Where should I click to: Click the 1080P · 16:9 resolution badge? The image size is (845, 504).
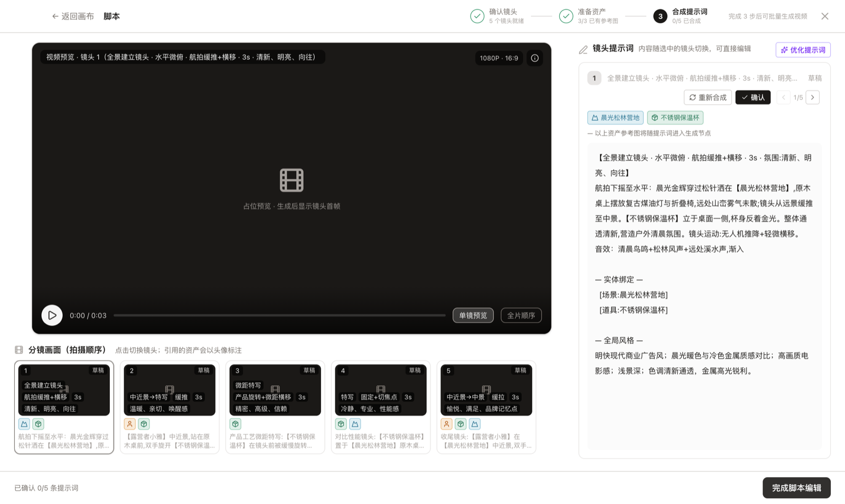(499, 58)
